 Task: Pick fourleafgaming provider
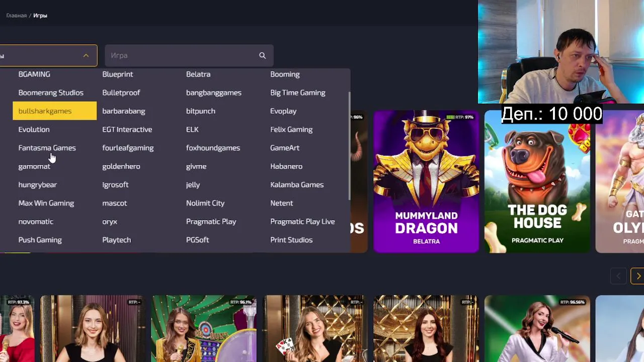pyautogui.click(x=128, y=148)
